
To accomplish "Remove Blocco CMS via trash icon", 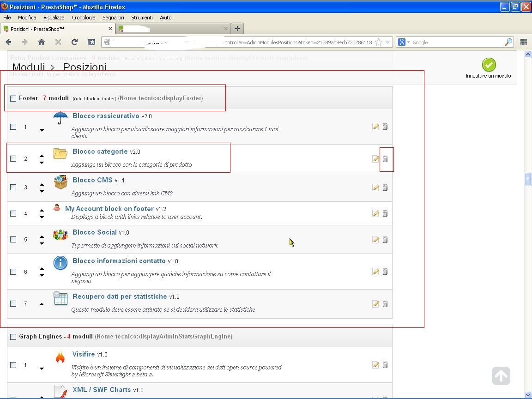I will click(385, 187).
